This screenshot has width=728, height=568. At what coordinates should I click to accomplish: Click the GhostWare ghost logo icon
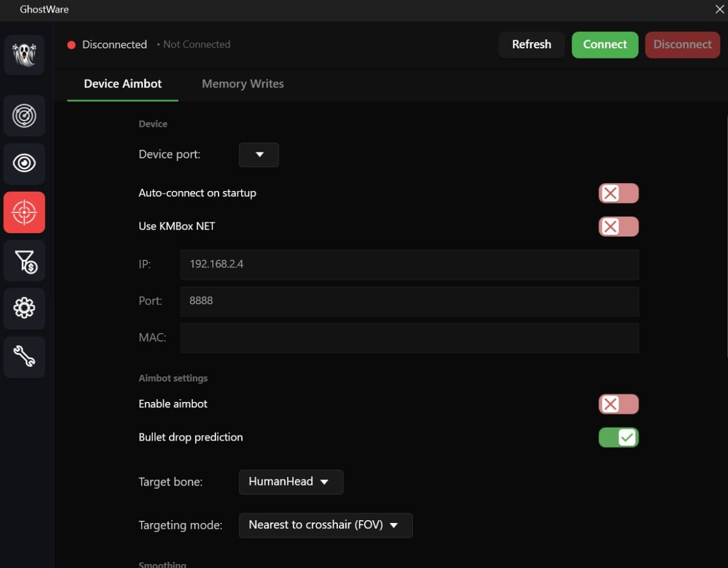pos(24,55)
